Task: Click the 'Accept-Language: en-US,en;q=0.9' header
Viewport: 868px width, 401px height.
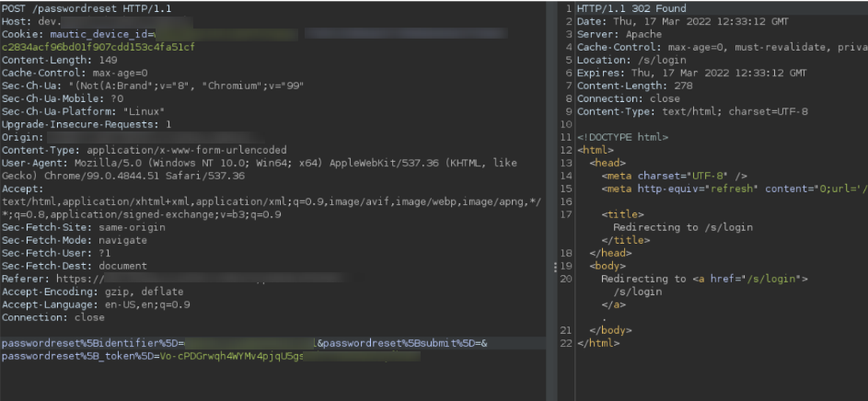Action: click(x=96, y=304)
